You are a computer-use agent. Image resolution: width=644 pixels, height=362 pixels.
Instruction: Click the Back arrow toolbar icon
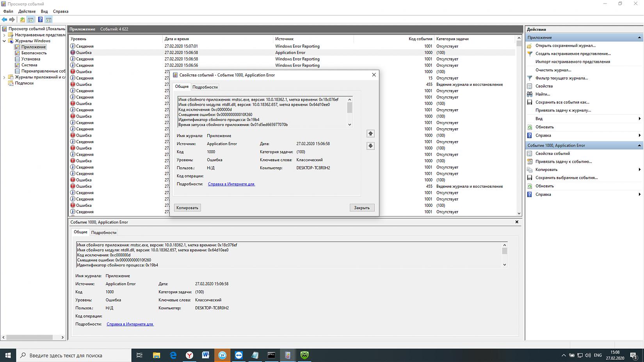(4, 20)
